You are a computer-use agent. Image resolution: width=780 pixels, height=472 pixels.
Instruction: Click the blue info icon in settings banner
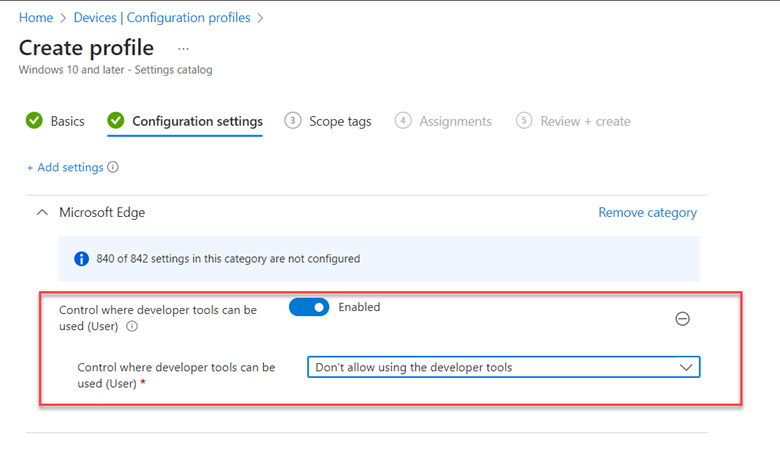pos(82,259)
